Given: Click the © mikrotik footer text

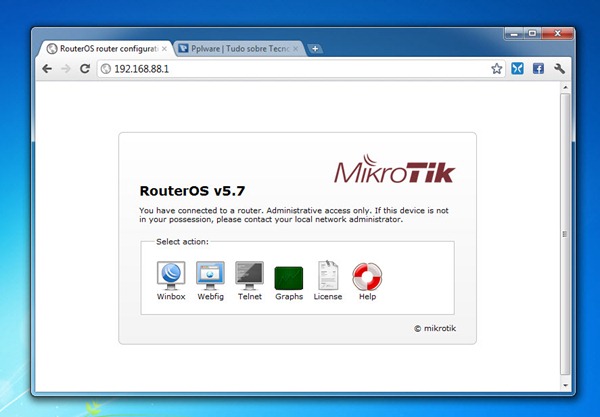Looking at the screenshot, I should tap(435, 328).
